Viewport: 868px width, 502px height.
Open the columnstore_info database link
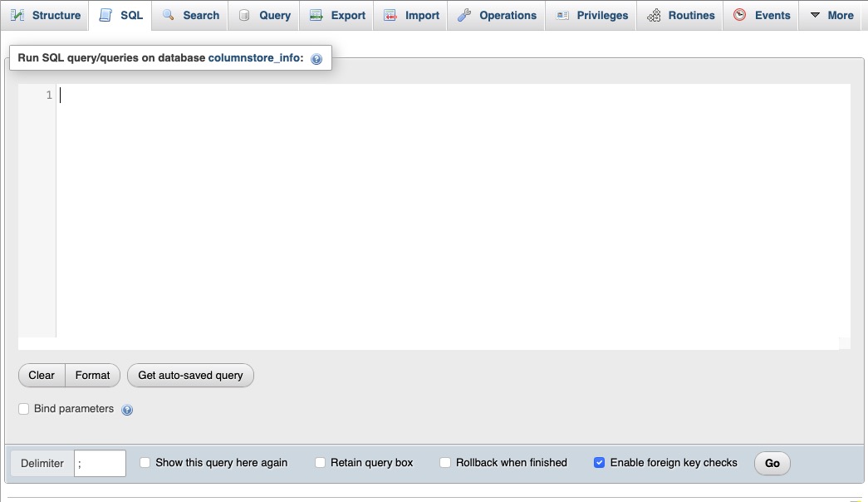pos(251,58)
